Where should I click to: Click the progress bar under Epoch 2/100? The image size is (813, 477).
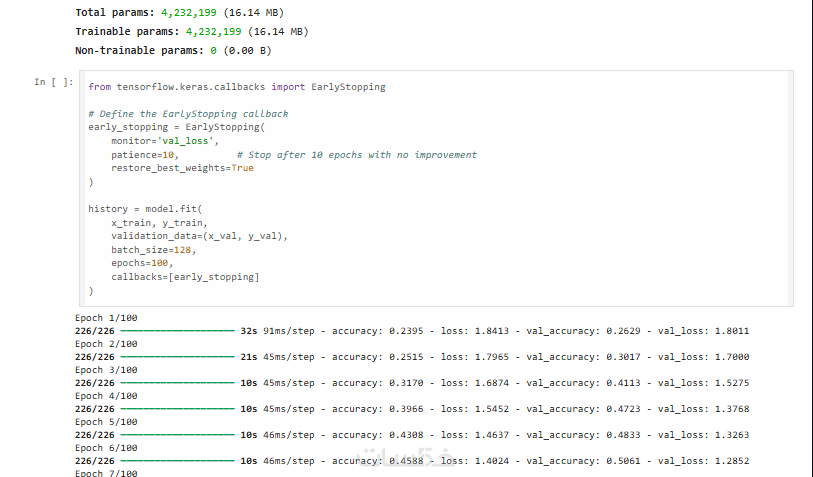[177, 357]
